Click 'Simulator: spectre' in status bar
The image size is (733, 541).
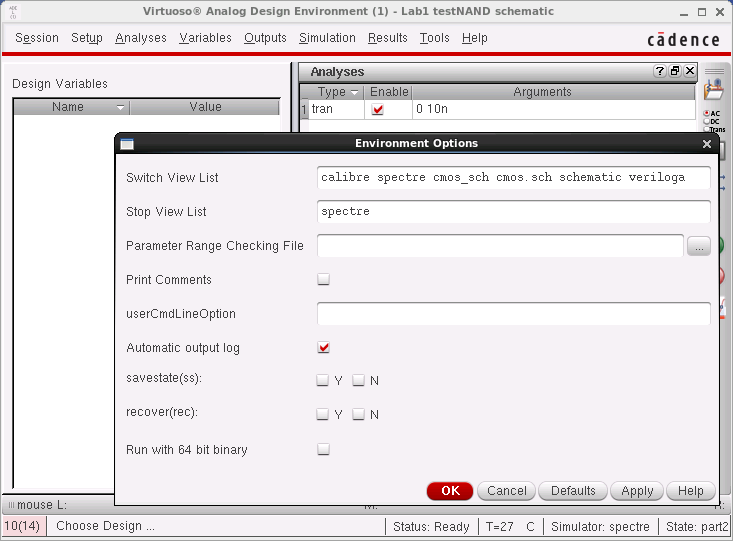pos(600,527)
